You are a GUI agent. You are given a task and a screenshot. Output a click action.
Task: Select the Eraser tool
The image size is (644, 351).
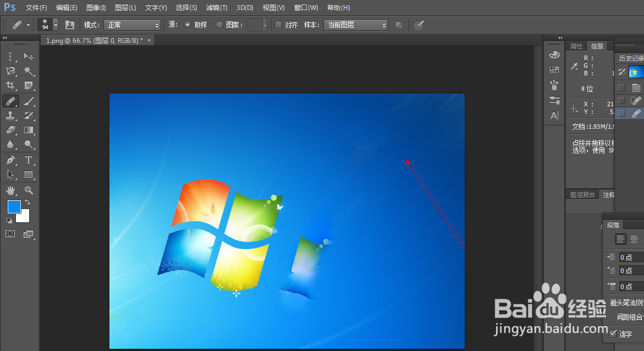click(10, 130)
